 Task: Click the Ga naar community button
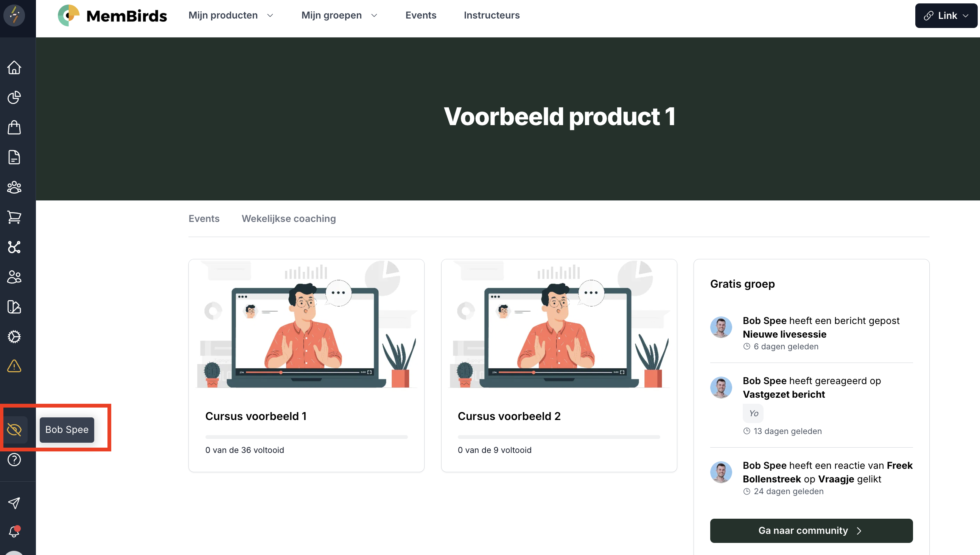point(811,530)
